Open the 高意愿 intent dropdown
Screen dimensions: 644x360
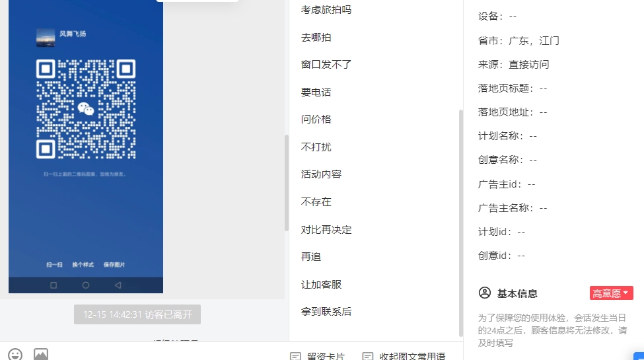611,293
